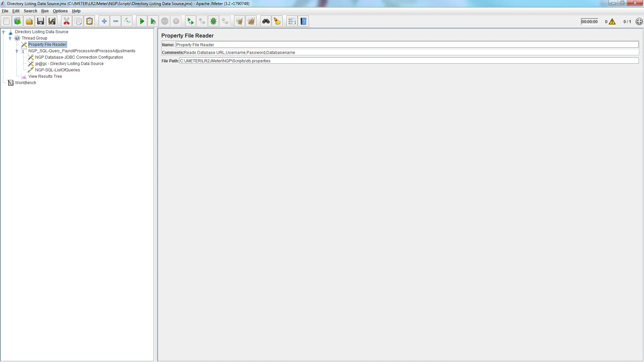Click the Function Helper list icon

pyautogui.click(x=292, y=21)
